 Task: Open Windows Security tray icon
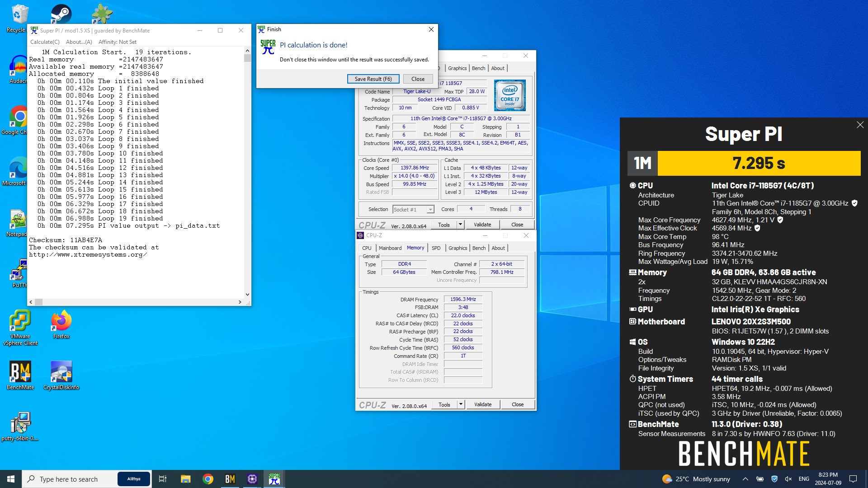[774, 479]
